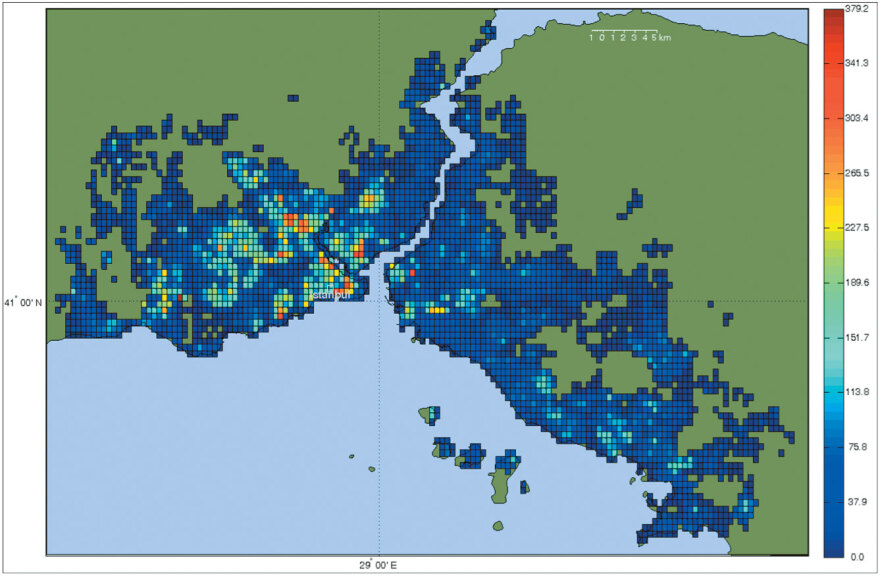The image size is (880, 576).
Task: Click the 37.9 colorbar tick label
Action: tap(856, 501)
